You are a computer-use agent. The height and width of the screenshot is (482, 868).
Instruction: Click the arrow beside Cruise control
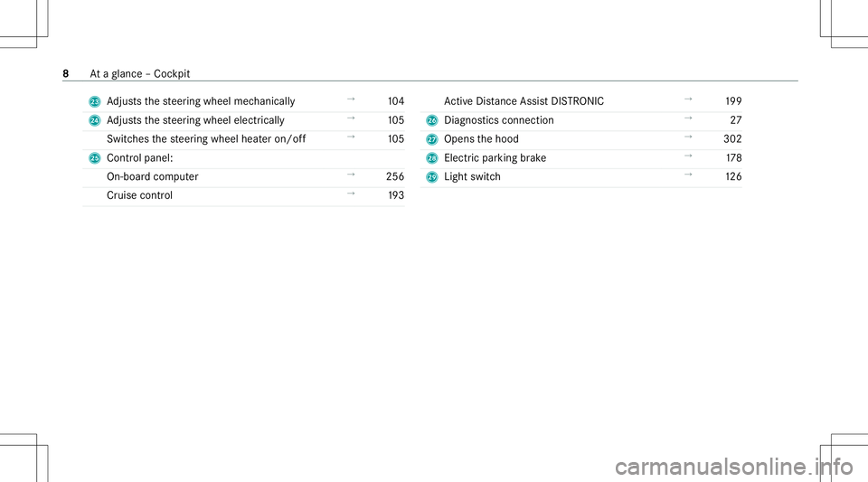click(351, 194)
